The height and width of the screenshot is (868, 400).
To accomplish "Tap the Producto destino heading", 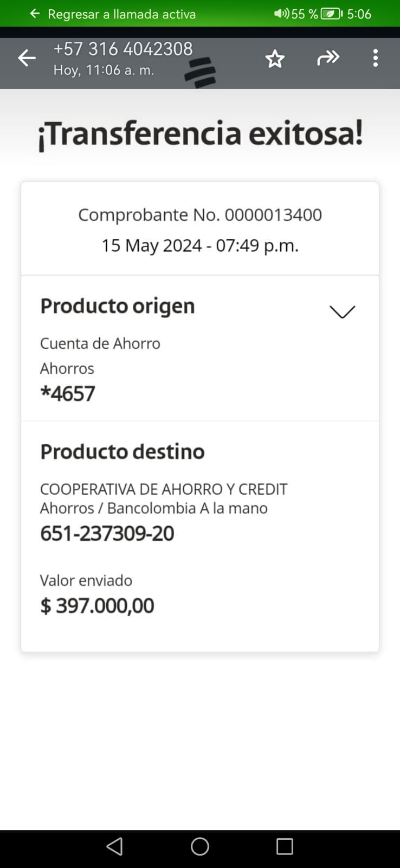I will tap(122, 451).
